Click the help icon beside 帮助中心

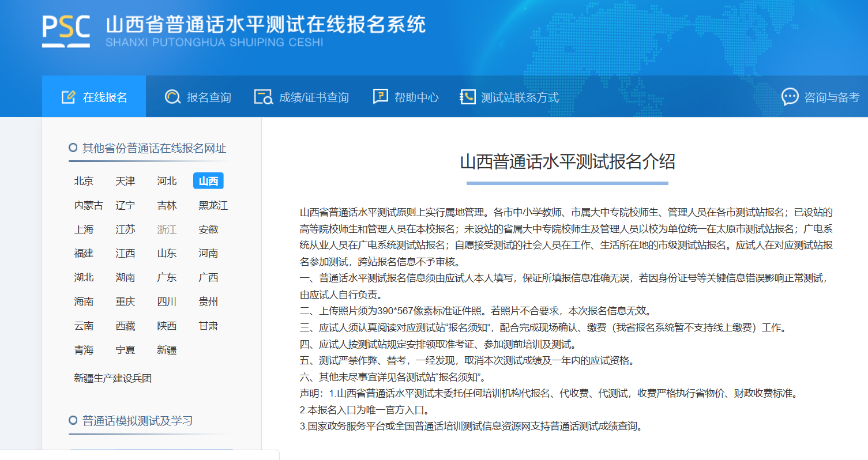coord(381,97)
